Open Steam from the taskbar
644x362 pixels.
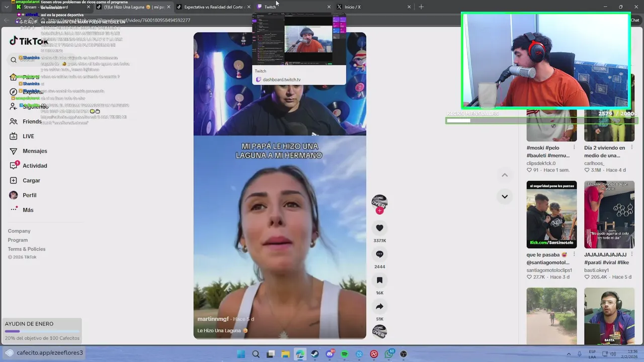(315, 354)
